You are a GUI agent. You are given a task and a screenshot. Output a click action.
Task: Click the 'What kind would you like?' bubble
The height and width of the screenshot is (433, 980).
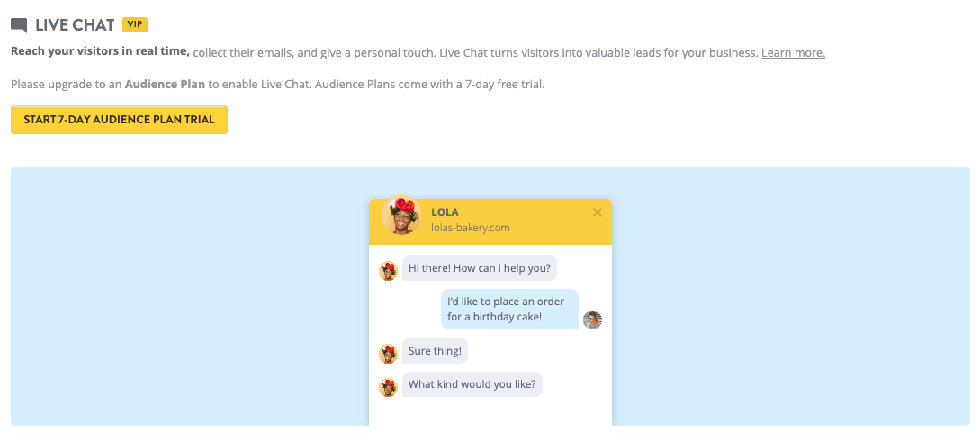[x=472, y=384]
